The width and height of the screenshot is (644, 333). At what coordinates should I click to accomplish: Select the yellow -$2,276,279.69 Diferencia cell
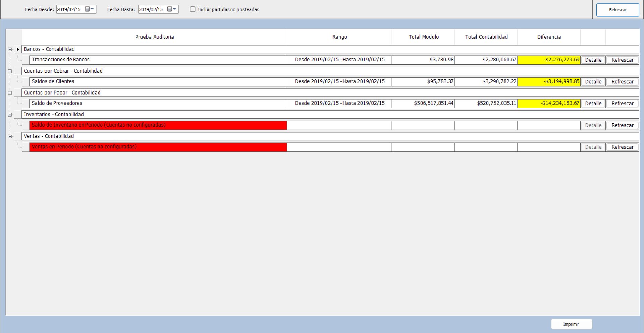[x=549, y=60]
